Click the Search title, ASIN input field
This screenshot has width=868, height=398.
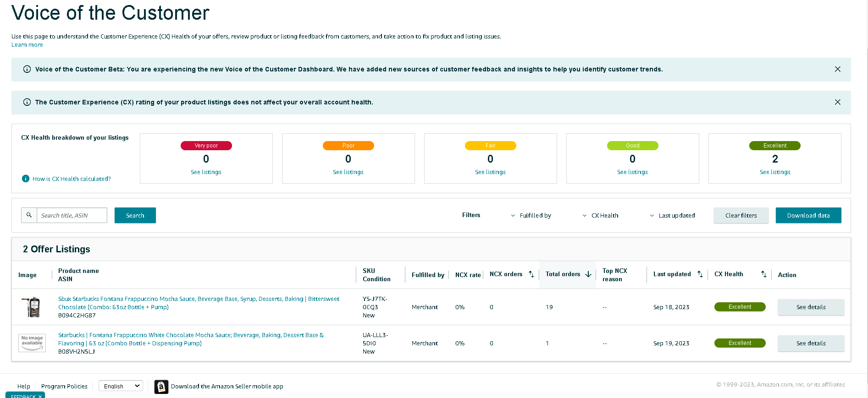point(72,215)
